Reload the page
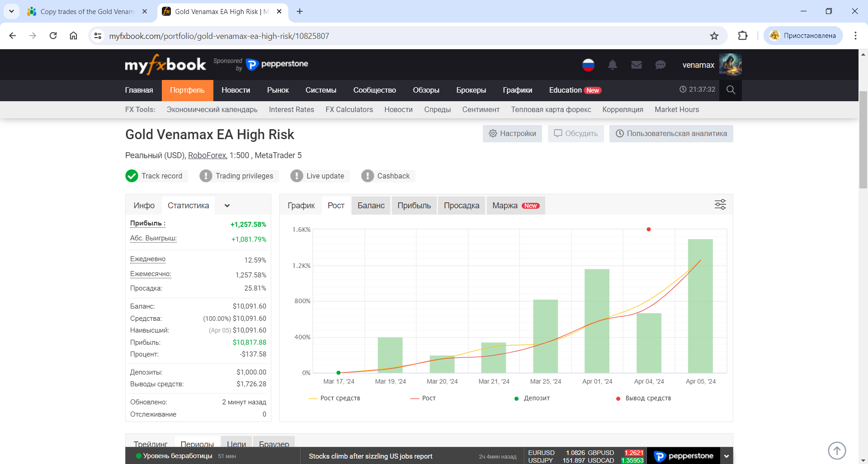The width and height of the screenshot is (868, 464). click(53, 36)
